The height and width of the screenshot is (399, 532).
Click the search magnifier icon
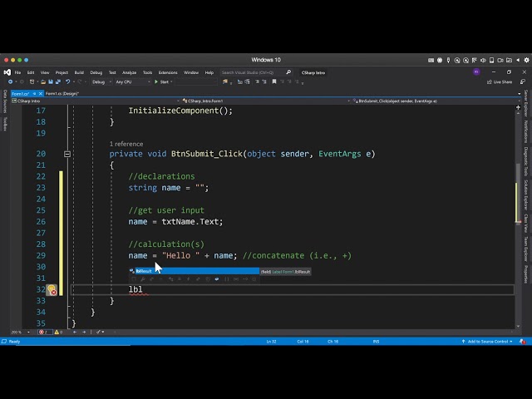pyautogui.click(x=288, y=72)
